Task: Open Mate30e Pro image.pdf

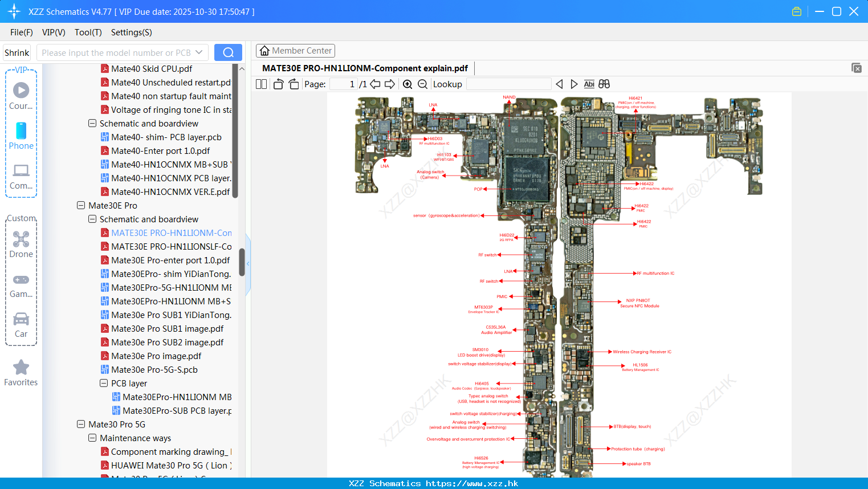Action: pyautogui.click(x=156, y=356)
